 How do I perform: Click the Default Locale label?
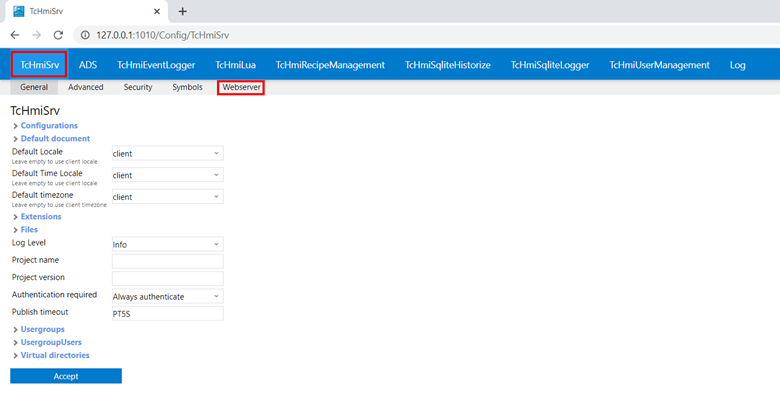(x=37, y=151)
